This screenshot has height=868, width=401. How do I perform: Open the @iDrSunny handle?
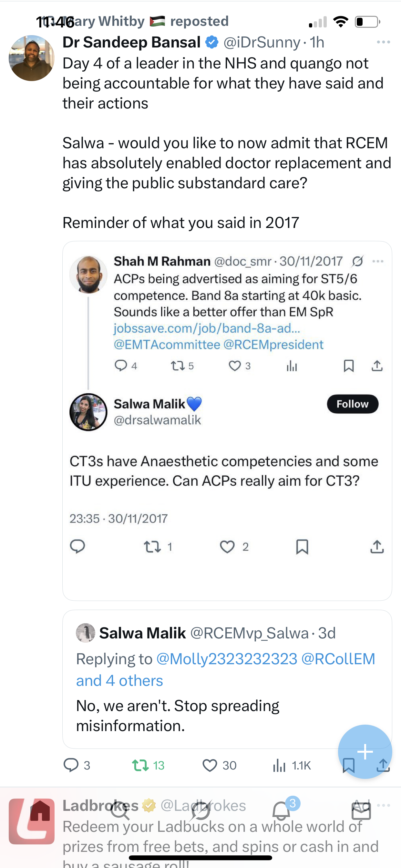tap(262, 42)
